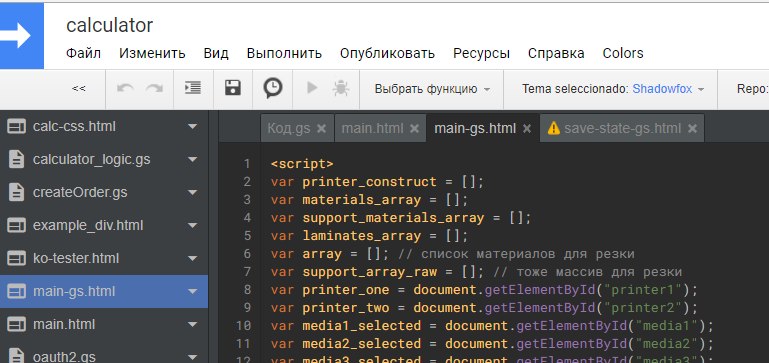Open the Вид menu
This screenshot has width=769, height=363.
pos(216,53)
